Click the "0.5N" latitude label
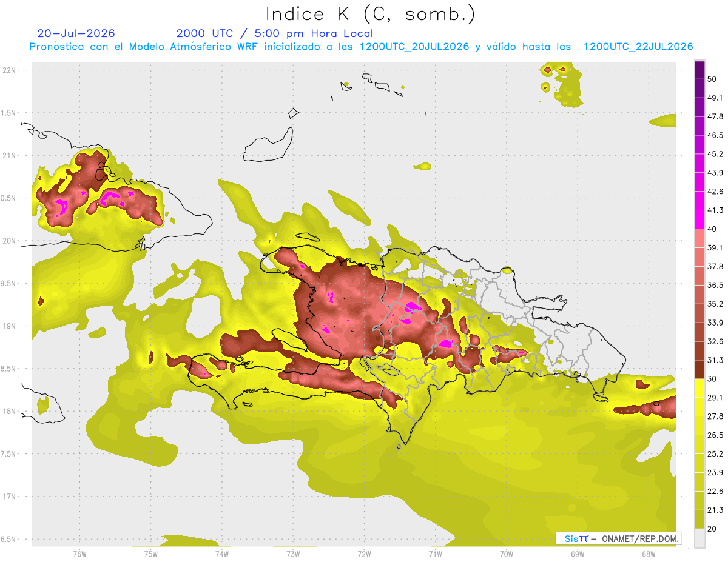 [9, 198]
